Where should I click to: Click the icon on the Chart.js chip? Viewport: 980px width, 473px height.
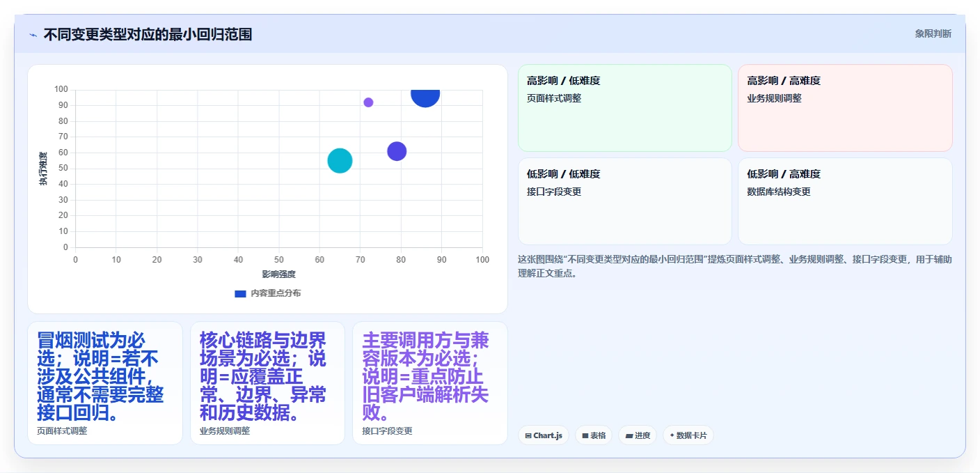click(x=528, y=436)
